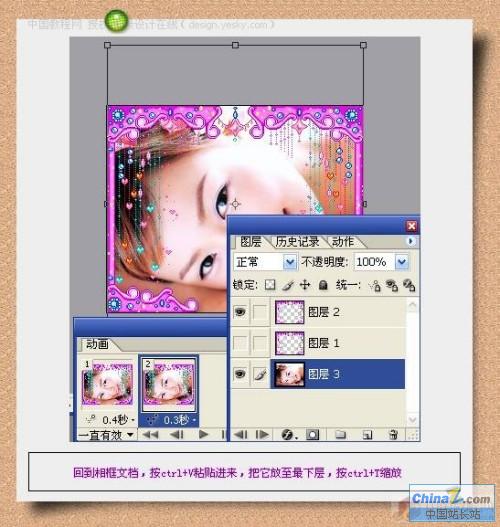Switch to the 动作 tab
This screenshot has height=527, width=500.
pos(342,242)
